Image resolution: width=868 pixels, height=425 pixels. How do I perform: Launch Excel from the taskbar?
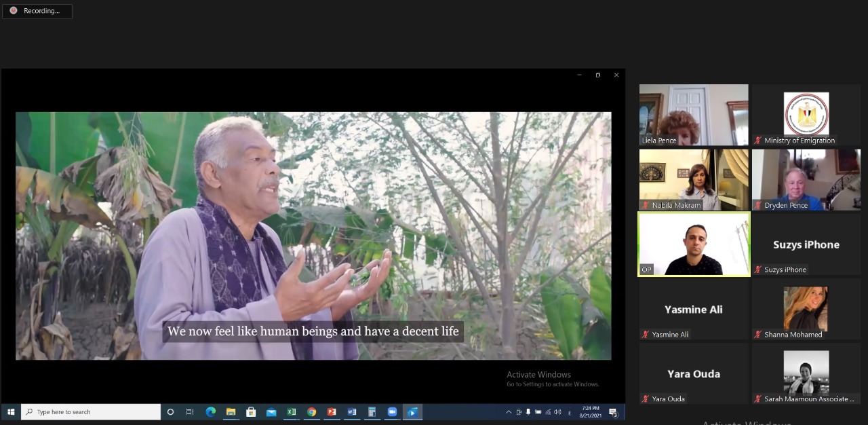tap(292, 412)
